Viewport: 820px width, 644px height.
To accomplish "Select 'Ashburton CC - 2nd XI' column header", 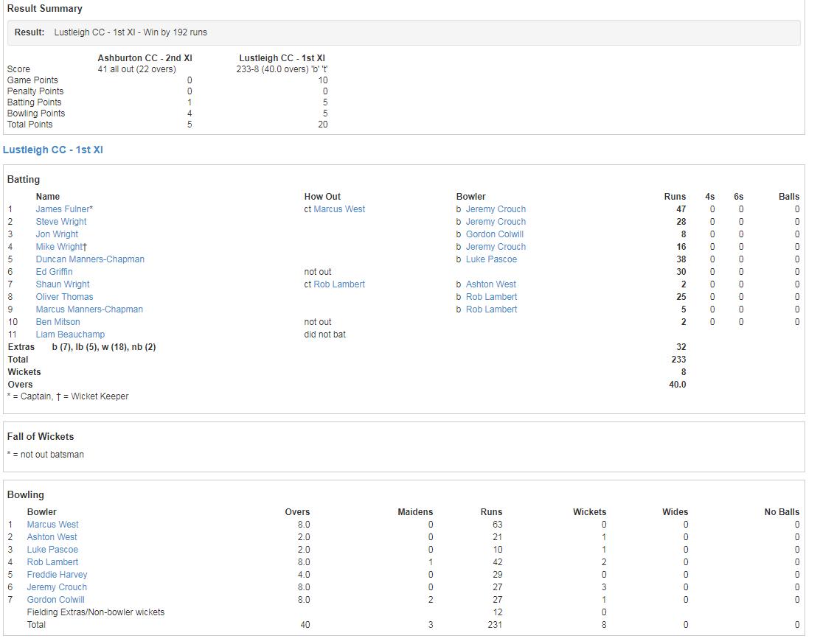I will coord(145,58).
